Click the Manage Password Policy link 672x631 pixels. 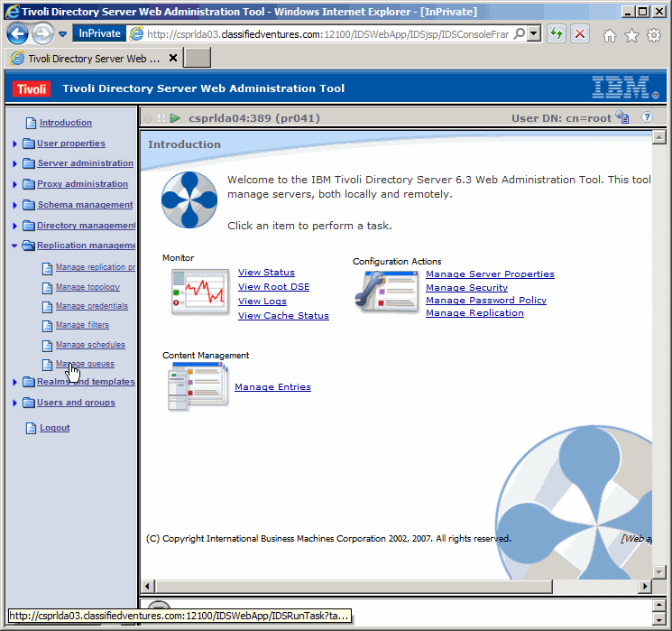[485, 301]
